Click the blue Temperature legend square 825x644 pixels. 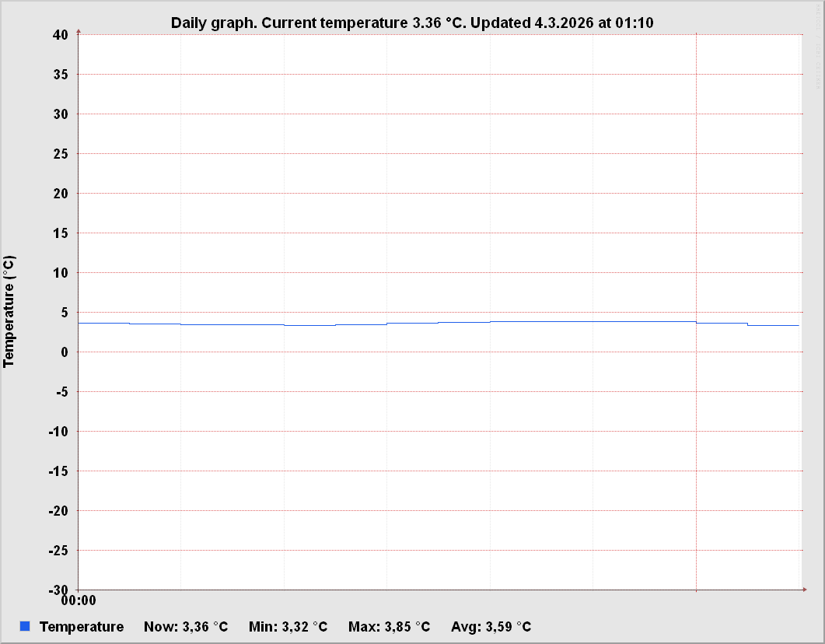tap(25, 626)
